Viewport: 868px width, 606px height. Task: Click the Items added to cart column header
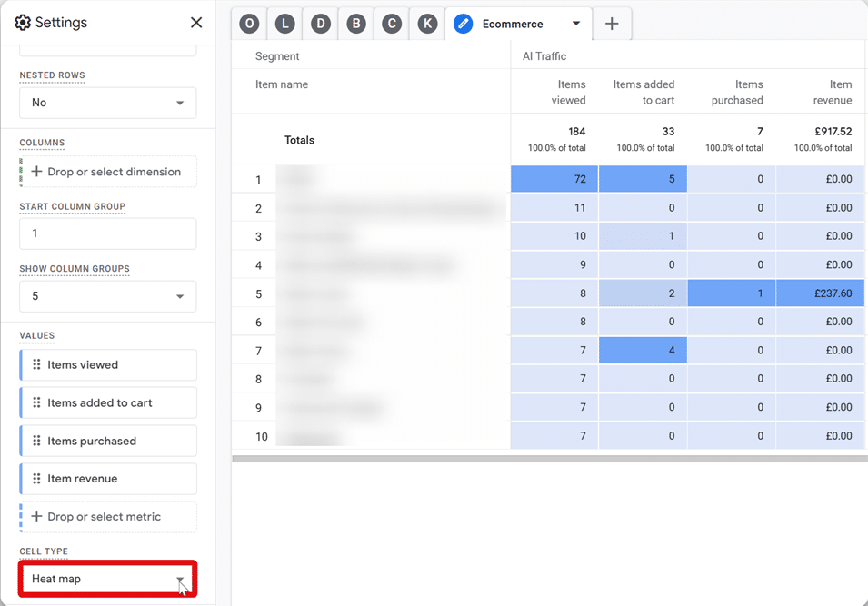tap(644, 93)
